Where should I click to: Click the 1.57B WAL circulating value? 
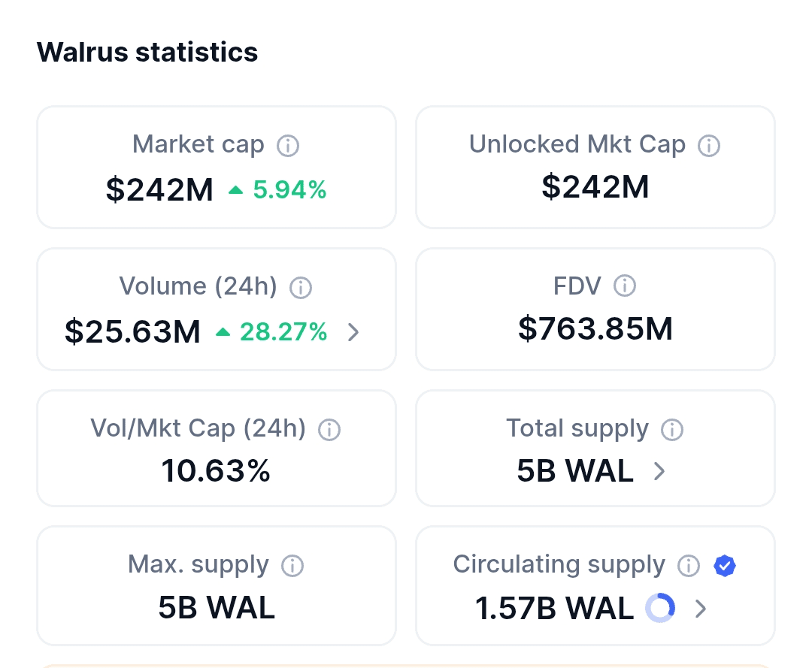(x=554, y=608)
